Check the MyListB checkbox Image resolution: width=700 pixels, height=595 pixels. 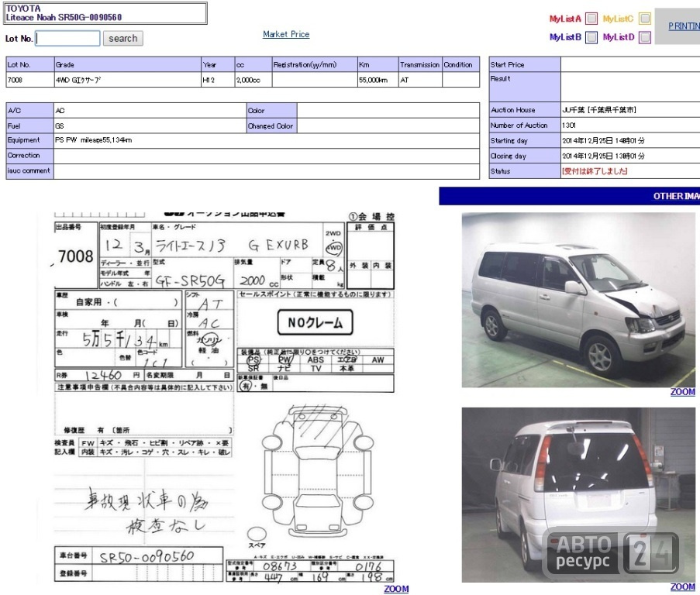[591, 37]
